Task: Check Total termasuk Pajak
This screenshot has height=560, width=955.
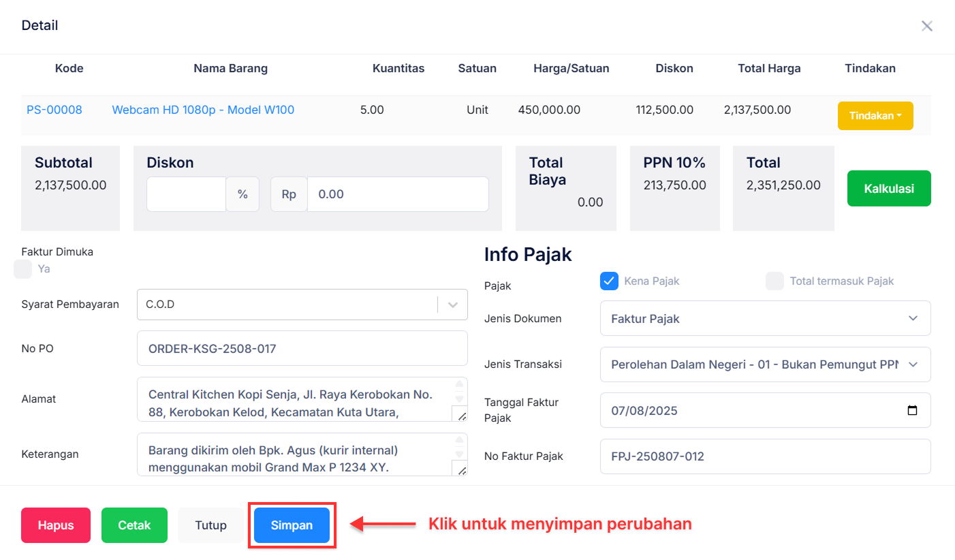Action: [774, 281]
